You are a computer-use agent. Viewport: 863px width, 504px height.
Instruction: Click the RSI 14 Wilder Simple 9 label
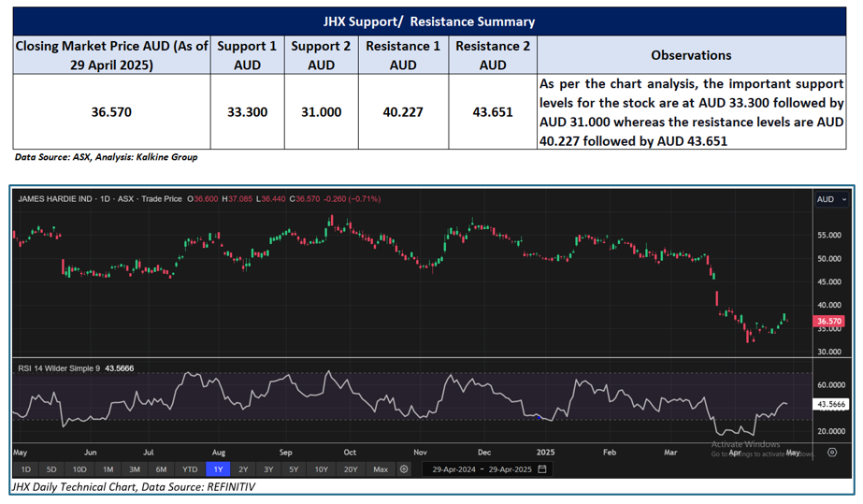[x=59, y=368]
